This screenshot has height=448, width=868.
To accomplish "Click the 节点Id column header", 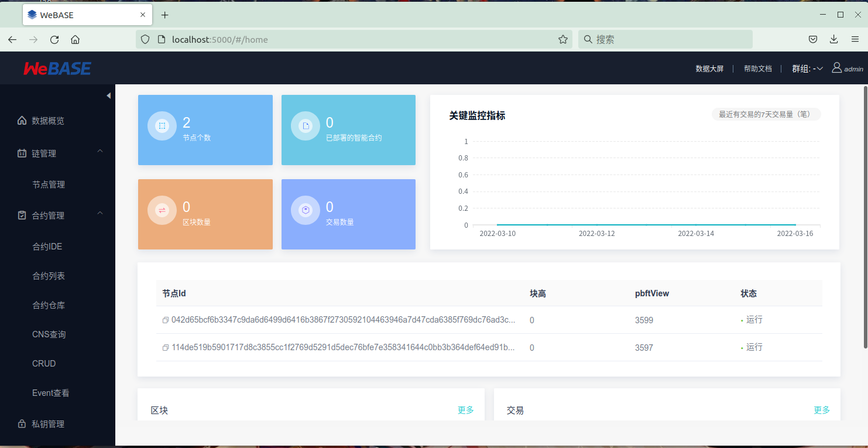I will pos(174,293).
